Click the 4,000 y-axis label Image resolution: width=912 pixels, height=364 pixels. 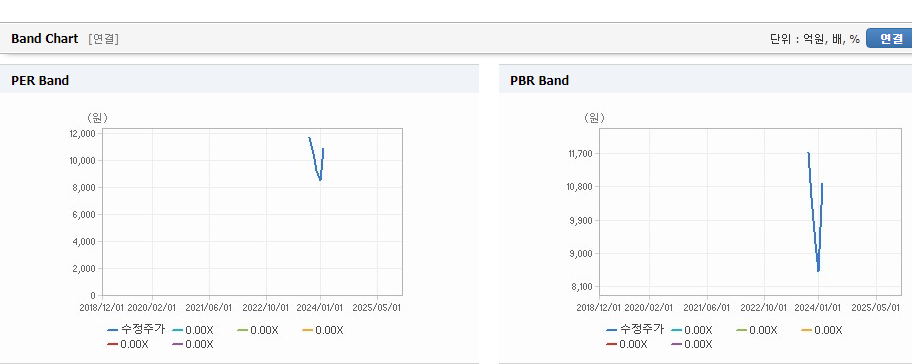(x=85, y=241)
